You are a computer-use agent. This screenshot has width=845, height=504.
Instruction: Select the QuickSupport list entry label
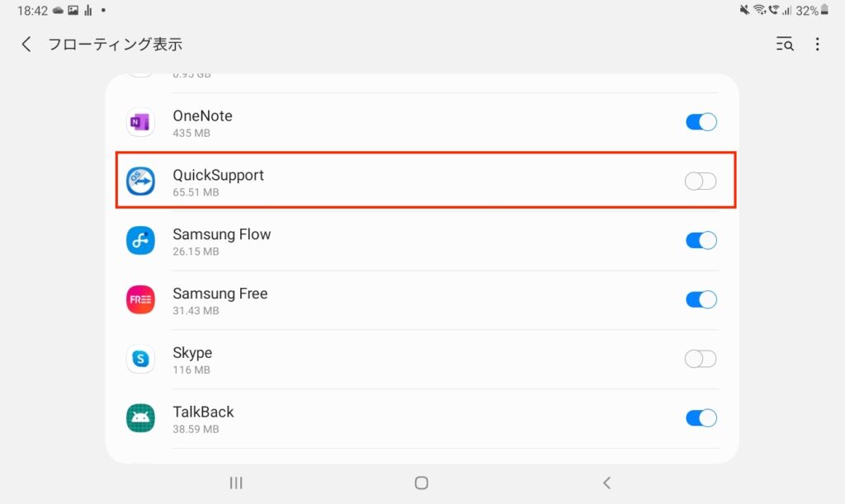coord(218,175)
